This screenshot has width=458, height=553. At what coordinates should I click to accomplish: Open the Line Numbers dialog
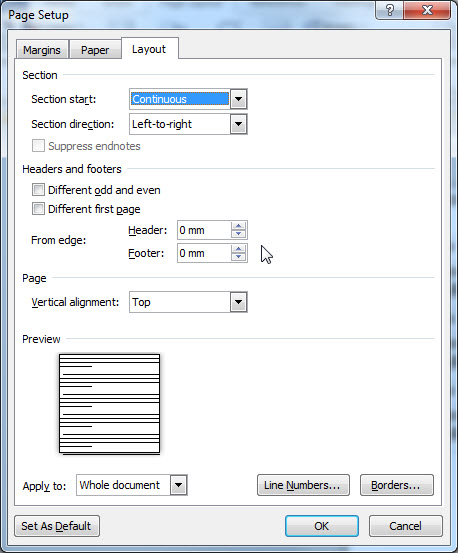tap(303, 485)
